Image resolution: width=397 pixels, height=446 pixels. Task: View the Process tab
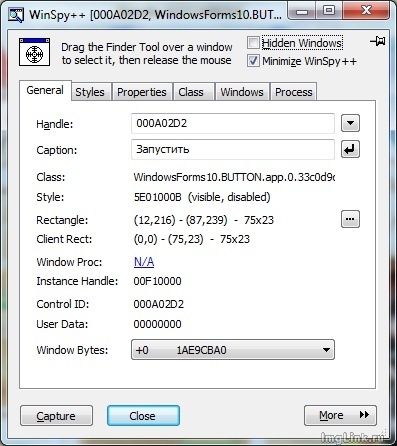pos(294,92)
